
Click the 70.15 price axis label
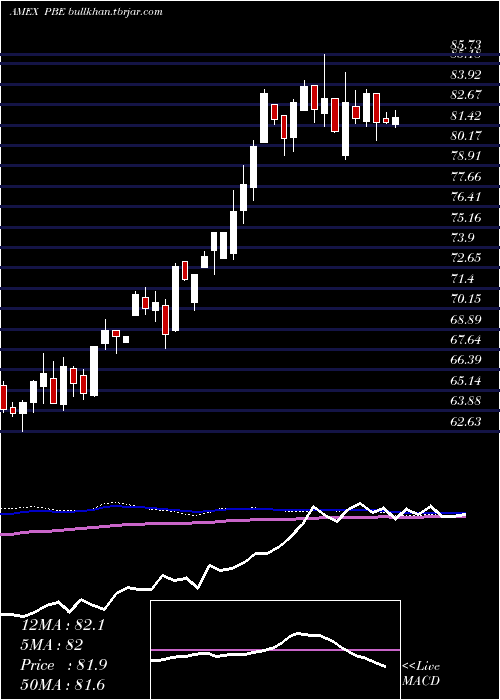[x=466, y=299]
